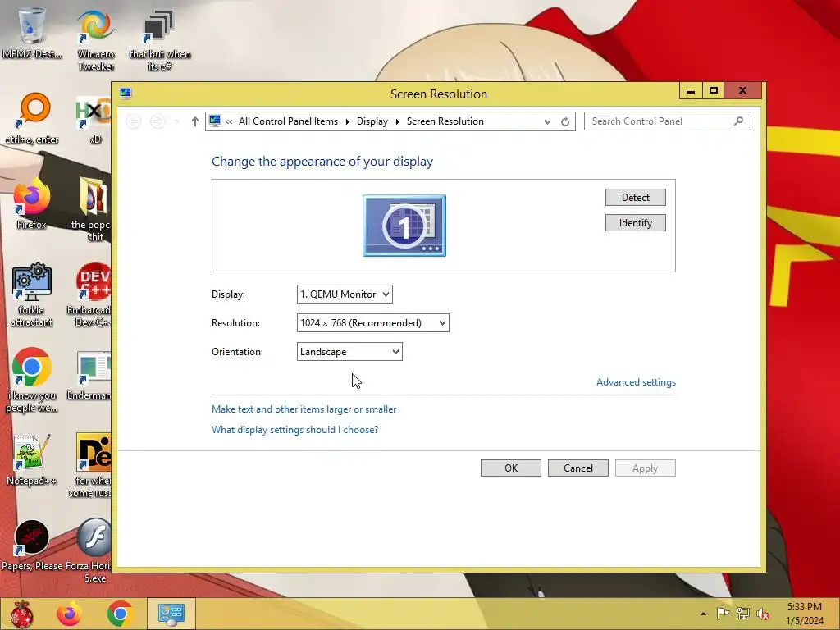Select 'ctrl+a, enter' desktop shortcut
Viewport: 840px width, 630px height.
(32, 119)
